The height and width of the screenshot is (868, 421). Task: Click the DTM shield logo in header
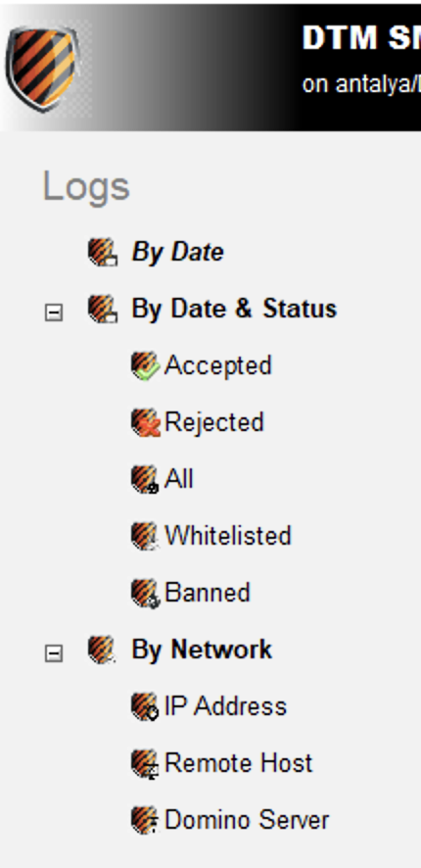(43, 69)
